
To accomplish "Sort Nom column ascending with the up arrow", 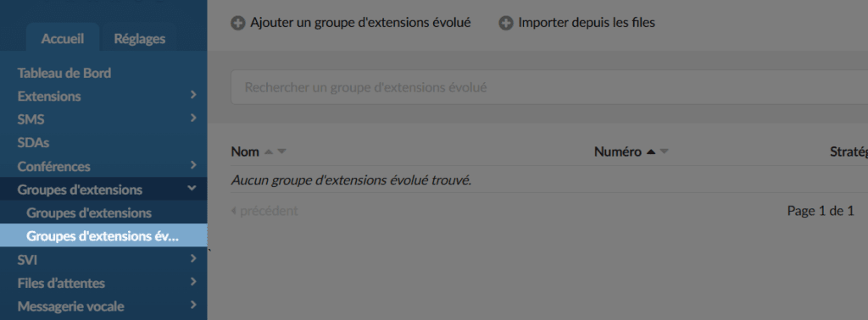I will point(269,152).
